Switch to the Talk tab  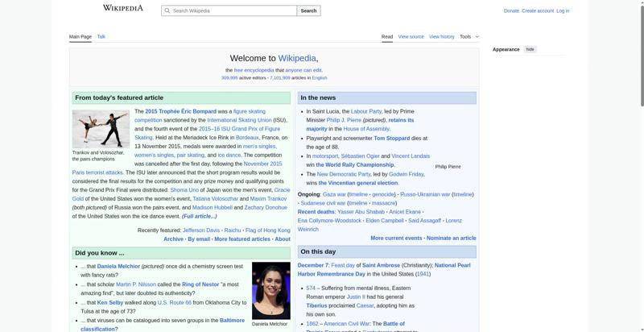[101, 36]
